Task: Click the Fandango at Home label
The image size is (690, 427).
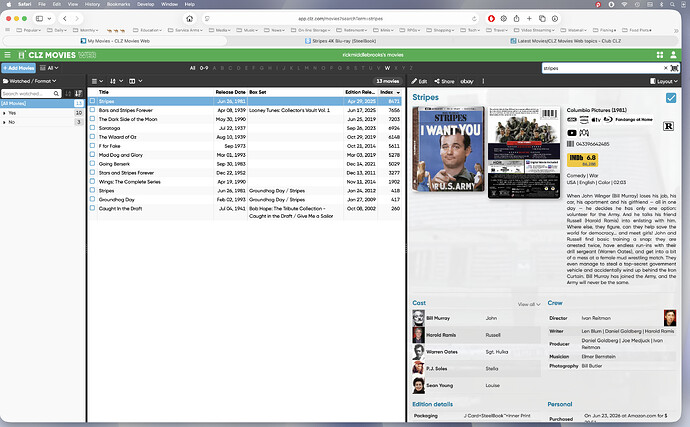Action: click(634, 120)
